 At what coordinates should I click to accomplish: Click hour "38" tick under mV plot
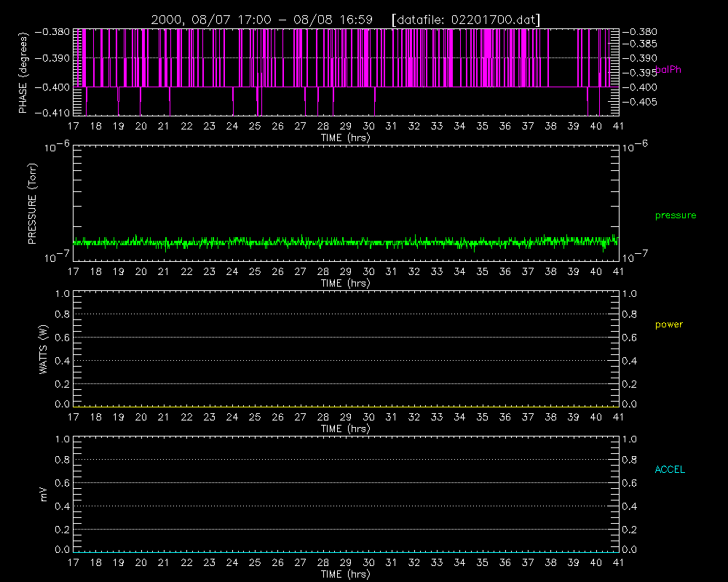(550, 562)
